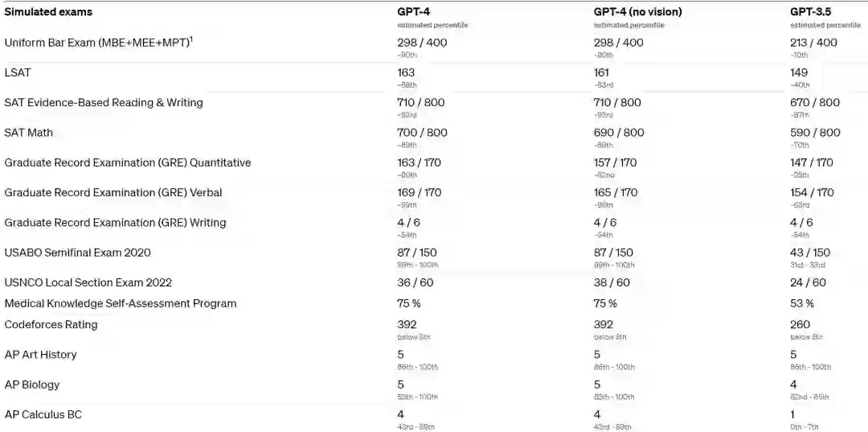Click the "Codeforces Rating" row label
This screenshot has height=432, width=868.
51,325
